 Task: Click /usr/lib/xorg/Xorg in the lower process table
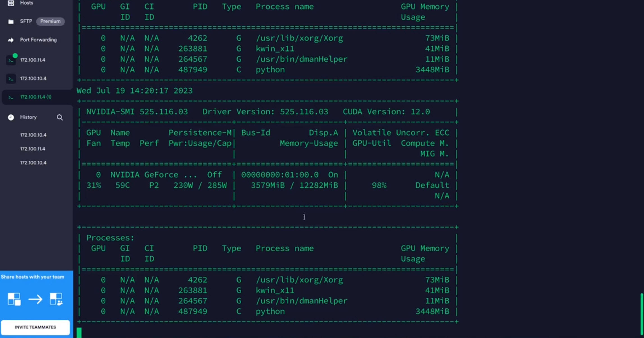[x=299, y=280]
